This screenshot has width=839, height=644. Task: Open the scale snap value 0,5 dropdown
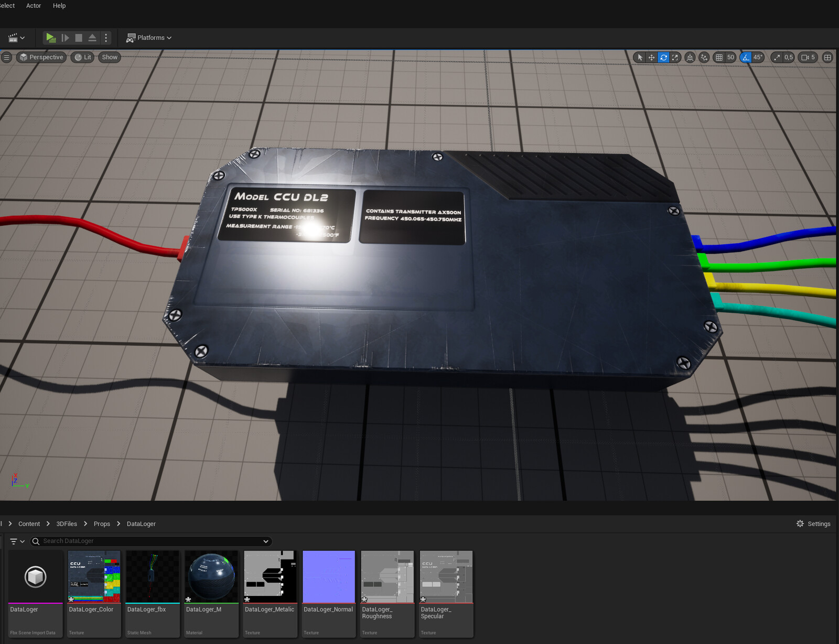[x=789, y=58]
